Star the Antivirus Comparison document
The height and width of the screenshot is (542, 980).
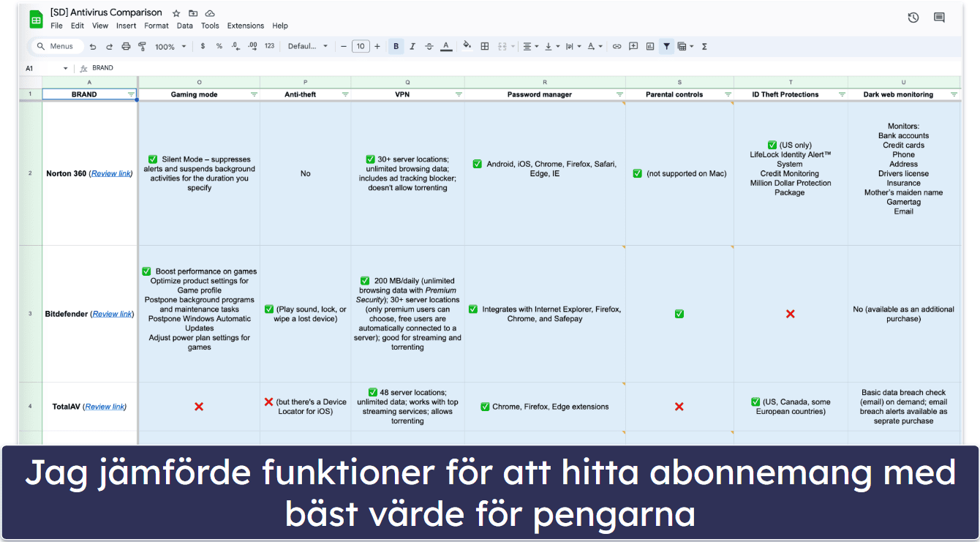[x=176, y=13]
